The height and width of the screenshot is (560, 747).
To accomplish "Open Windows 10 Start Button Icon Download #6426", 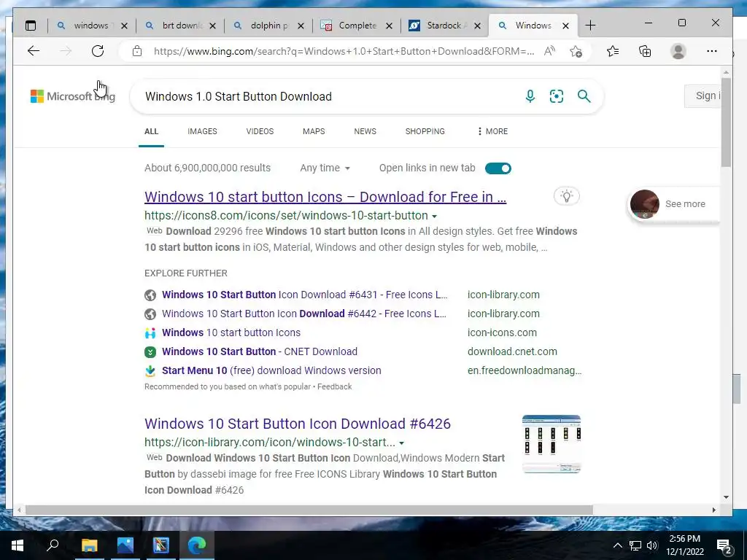I will (298, 424).
